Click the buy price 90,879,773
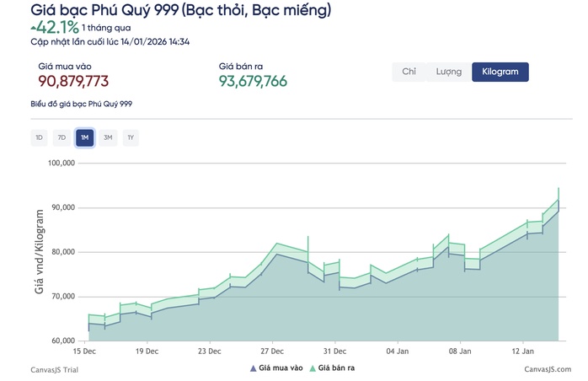 [74, 81]
